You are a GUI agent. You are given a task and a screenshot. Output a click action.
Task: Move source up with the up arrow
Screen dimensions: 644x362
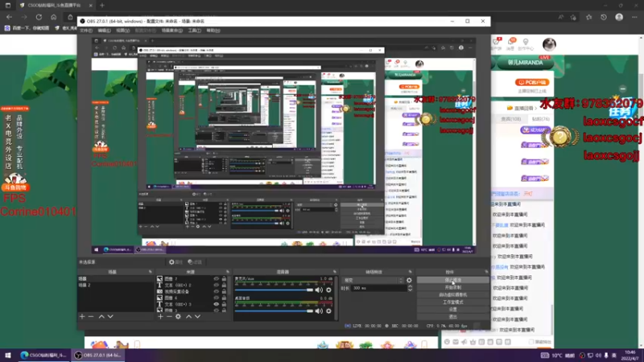(188, 316)
